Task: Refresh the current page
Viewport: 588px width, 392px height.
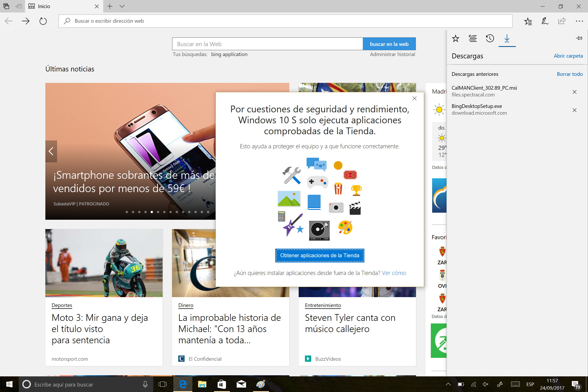Action: click(43, 21)
